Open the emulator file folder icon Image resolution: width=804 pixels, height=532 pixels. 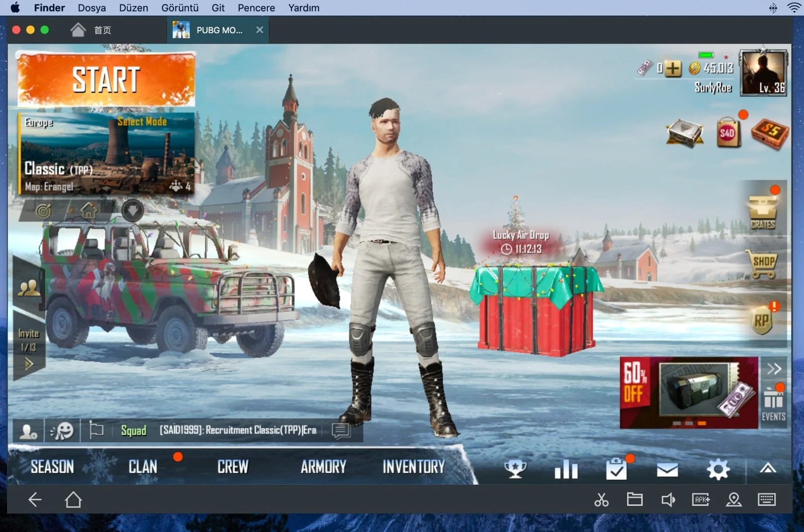click(x=635, y=499)
